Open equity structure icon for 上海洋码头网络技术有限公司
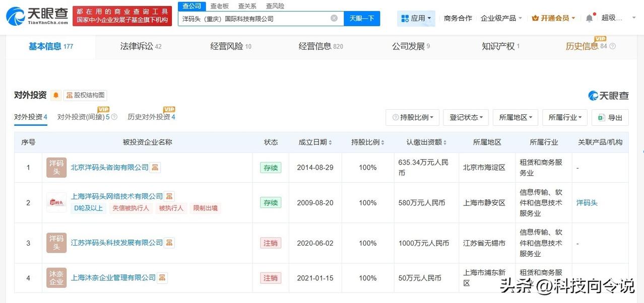The image size is (644, 303). point(170,196)
